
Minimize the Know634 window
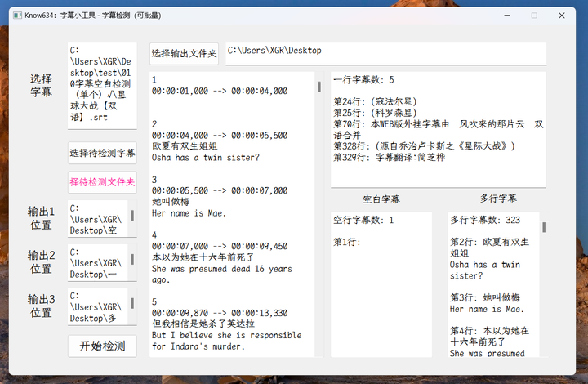tap(507, 16)
